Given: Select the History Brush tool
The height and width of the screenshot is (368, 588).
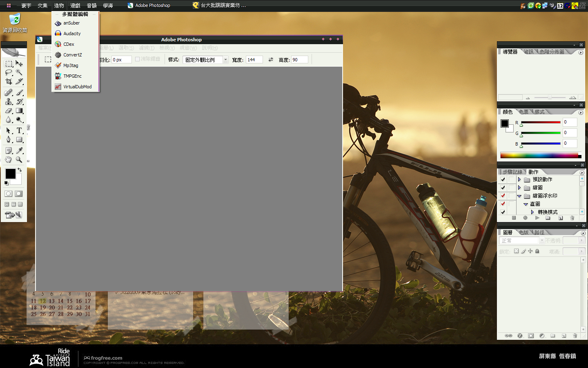Looking at the screenshot, I should pyautogui.click(x=19, y=101).
